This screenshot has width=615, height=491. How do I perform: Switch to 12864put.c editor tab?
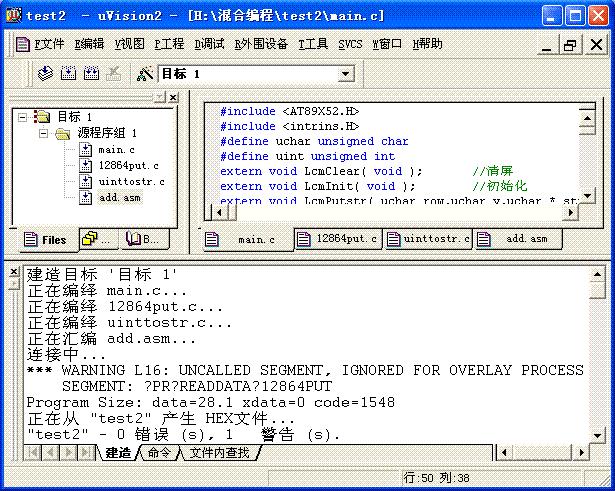coord(338,238)
